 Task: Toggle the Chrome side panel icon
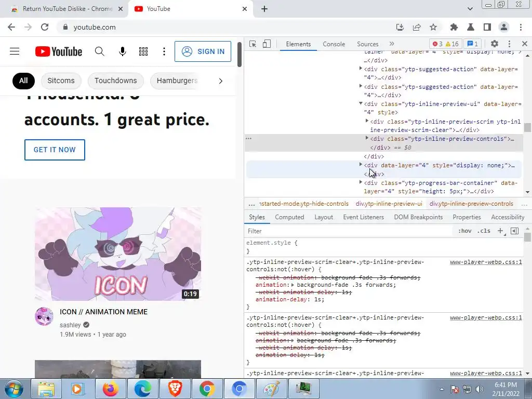tap(487, 27)
